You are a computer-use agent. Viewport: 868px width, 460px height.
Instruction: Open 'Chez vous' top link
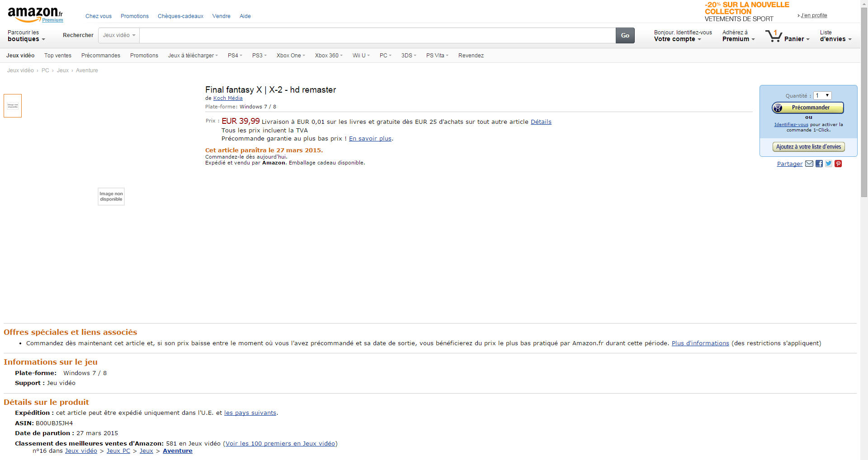tap(99, 16)
